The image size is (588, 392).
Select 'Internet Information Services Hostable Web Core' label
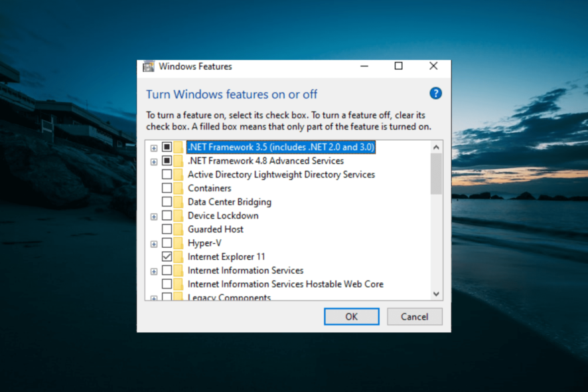[285, 284]
